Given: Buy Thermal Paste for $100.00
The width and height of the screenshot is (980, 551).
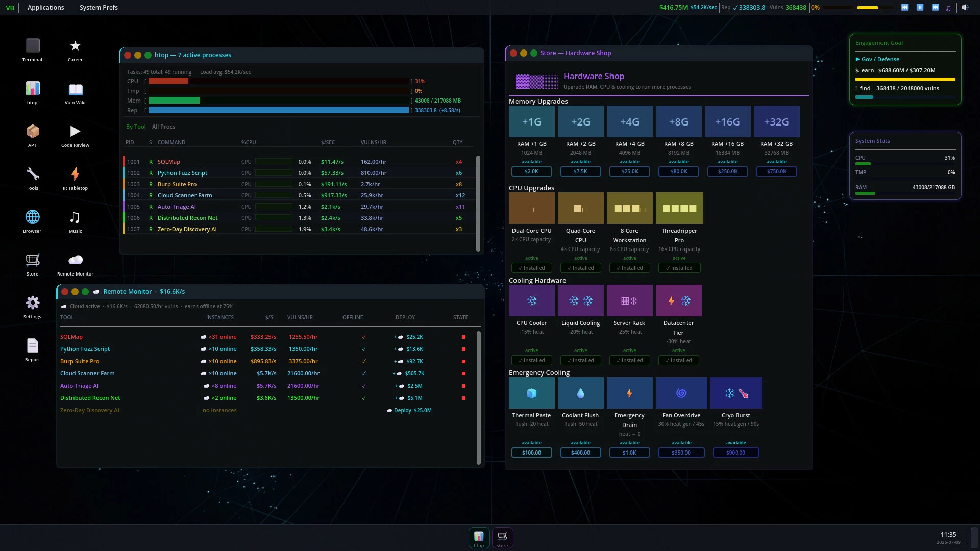Looking at the screenshot, I should pos(531,453).
